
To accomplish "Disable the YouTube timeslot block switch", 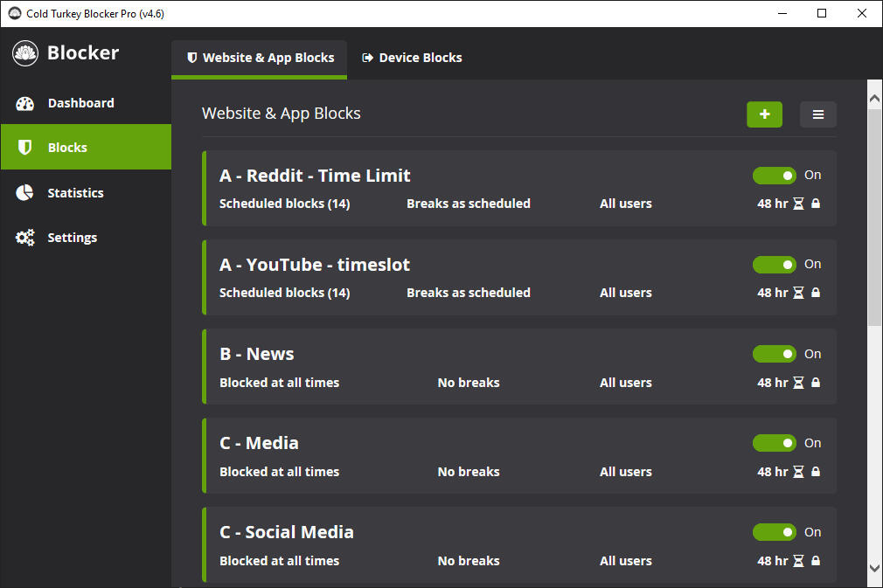I will point(774,265).
